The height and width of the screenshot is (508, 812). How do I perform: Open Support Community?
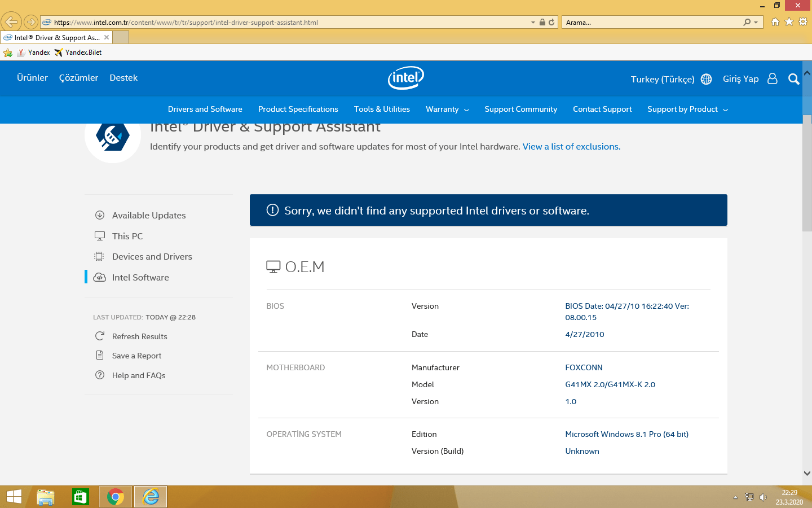521,110
